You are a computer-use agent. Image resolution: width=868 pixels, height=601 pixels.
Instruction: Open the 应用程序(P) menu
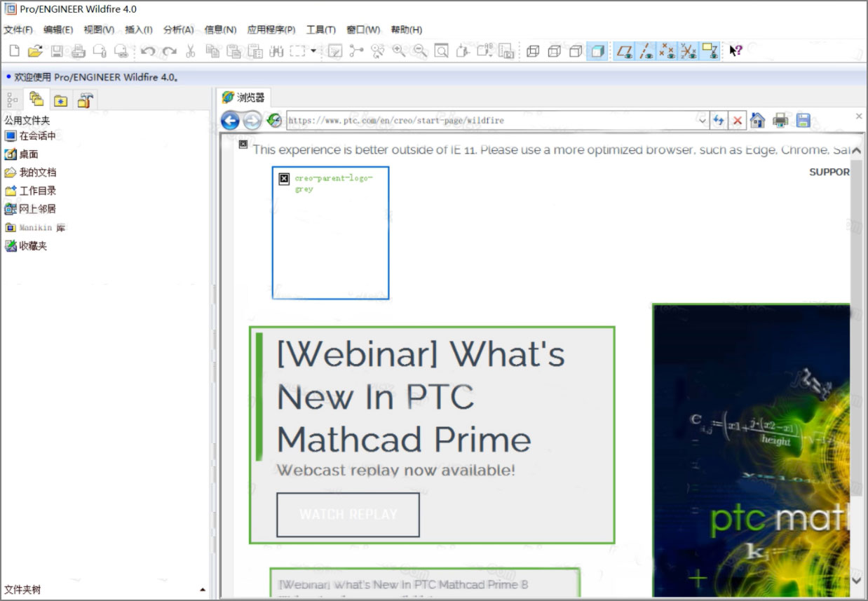271,29
